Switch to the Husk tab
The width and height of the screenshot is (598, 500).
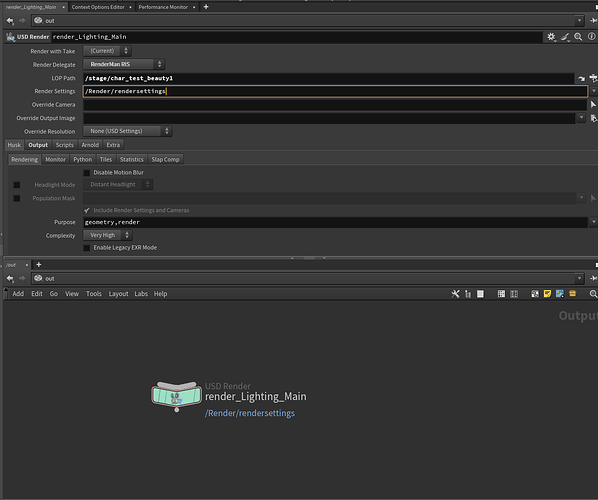pos(14,145)
